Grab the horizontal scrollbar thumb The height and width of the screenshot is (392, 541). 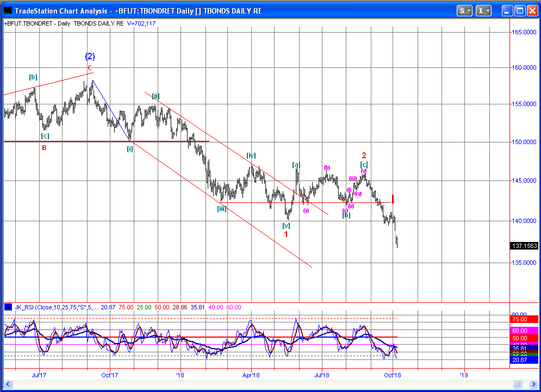pyautogui.click(x=517, y=384)
